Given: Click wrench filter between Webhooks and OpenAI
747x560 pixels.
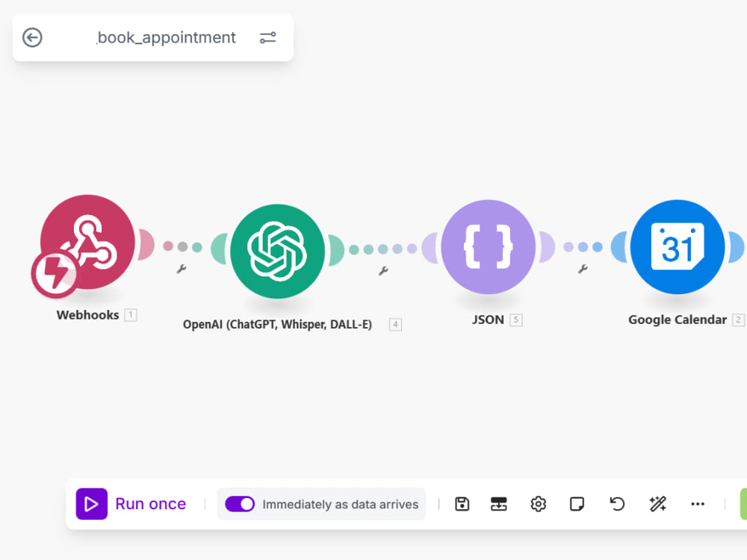Looking at the screenshot, I should coord(182,269).
